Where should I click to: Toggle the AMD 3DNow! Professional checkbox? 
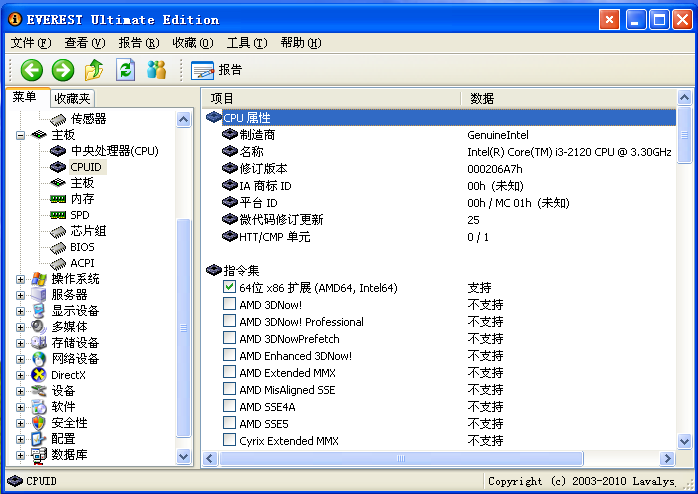(x=229, y=321)
